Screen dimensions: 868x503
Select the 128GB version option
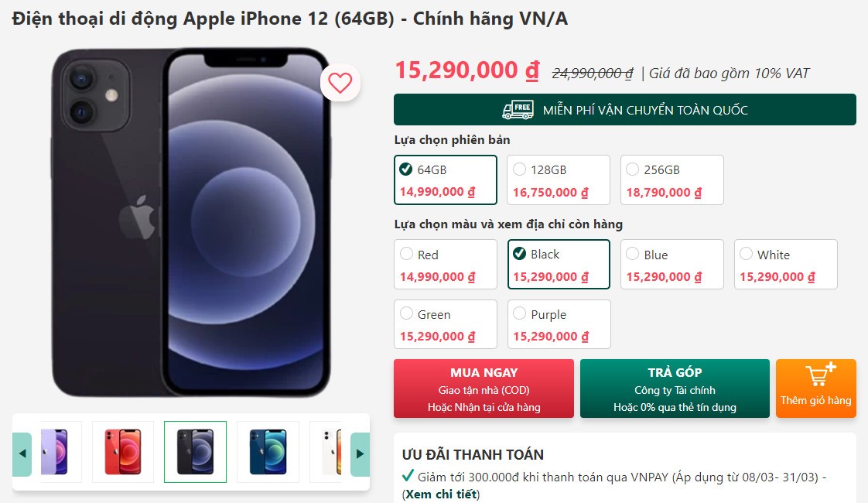(559, 180)
